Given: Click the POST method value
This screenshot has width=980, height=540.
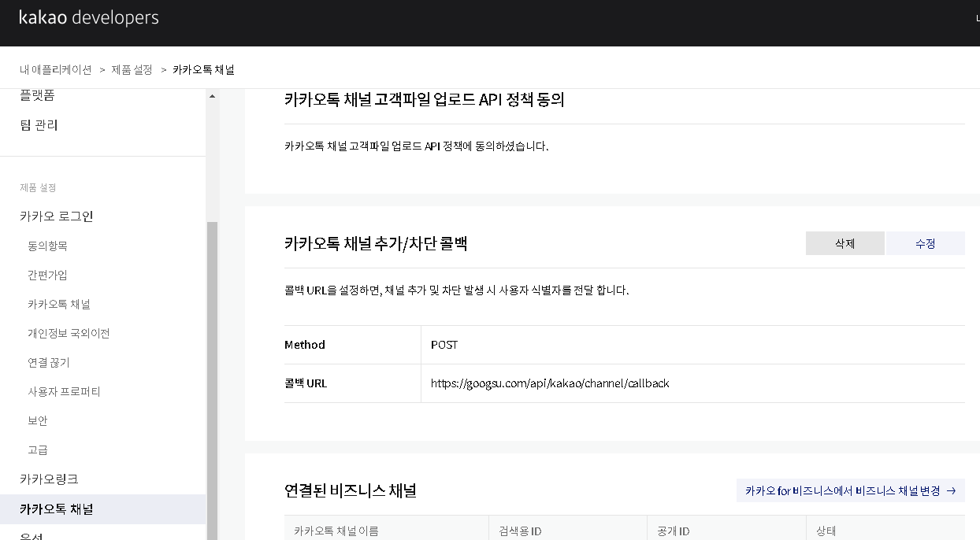Looking at the screenshot, I should (x=444, y=345).
